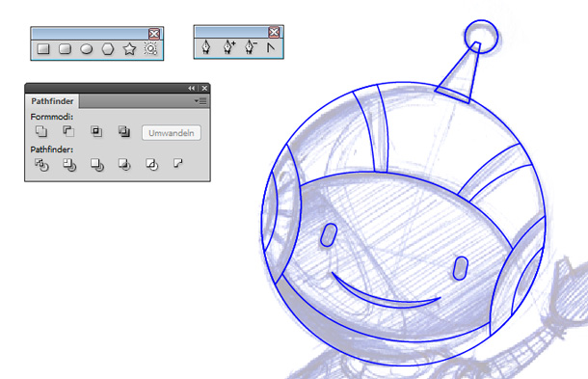Select the Rectangle tool
Screen dimensions: 588x379
[43, 49]
